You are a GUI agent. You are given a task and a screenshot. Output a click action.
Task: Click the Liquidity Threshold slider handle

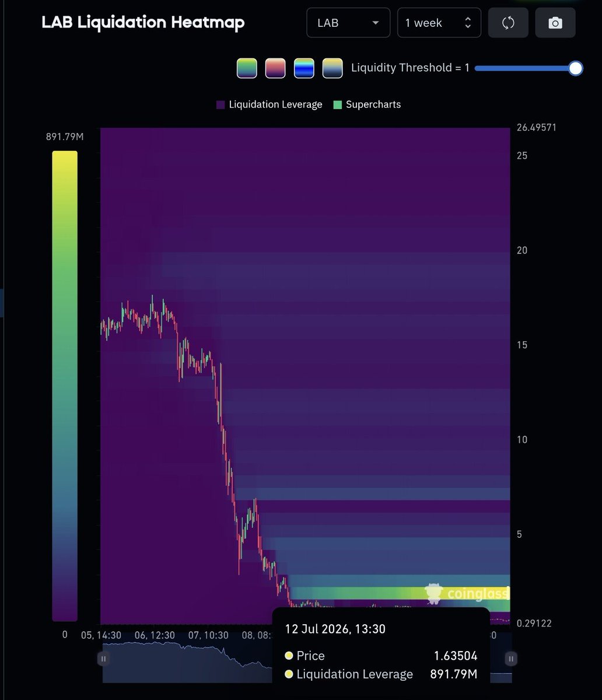click(x=576, y=68)
